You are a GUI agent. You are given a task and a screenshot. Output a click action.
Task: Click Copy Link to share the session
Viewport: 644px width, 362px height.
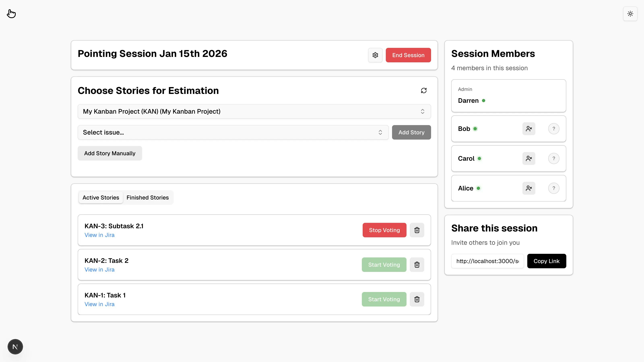click(x=547, y=261)
